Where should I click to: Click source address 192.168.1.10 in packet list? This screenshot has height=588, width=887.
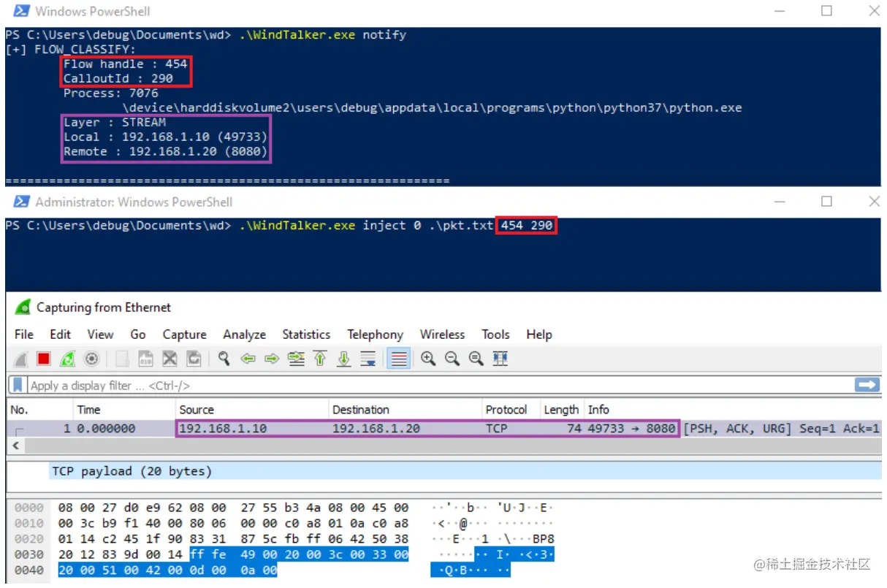(x=223, y=428)
